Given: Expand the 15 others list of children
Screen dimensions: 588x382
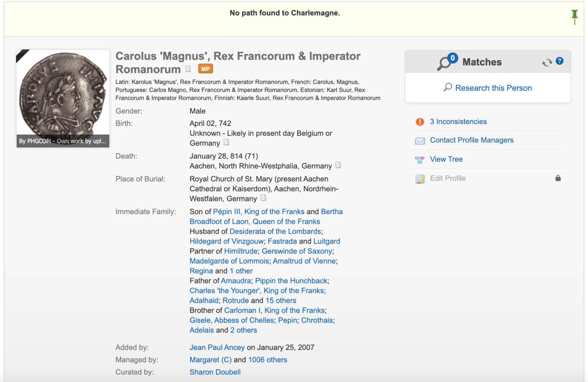Looking at the screenshot, I should tap(281, 301).
